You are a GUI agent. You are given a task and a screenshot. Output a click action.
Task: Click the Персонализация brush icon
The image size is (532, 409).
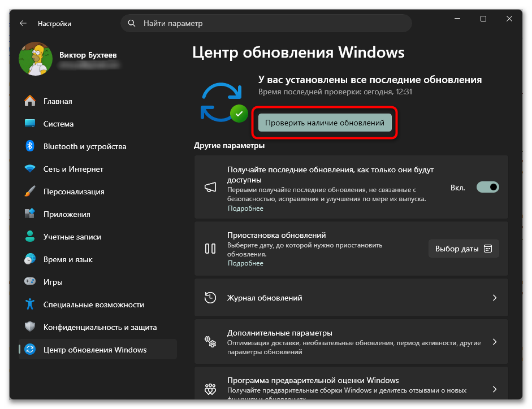[30, 192]
